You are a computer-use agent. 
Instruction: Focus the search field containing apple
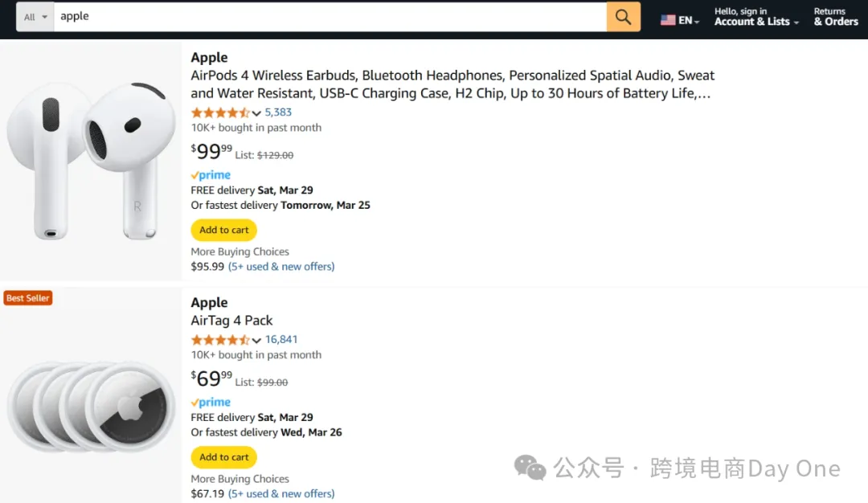pos(330,17)
